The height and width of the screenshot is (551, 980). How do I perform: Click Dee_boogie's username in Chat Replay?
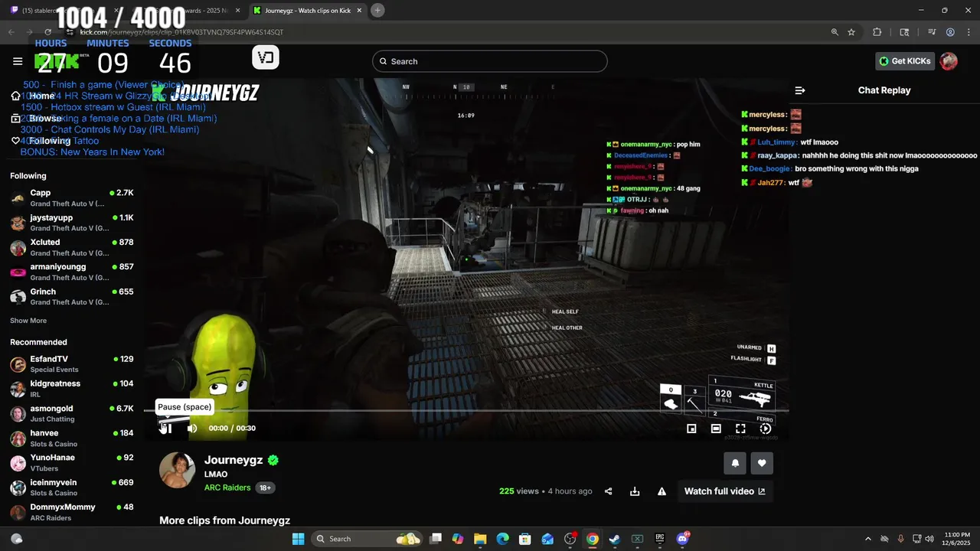770,168
